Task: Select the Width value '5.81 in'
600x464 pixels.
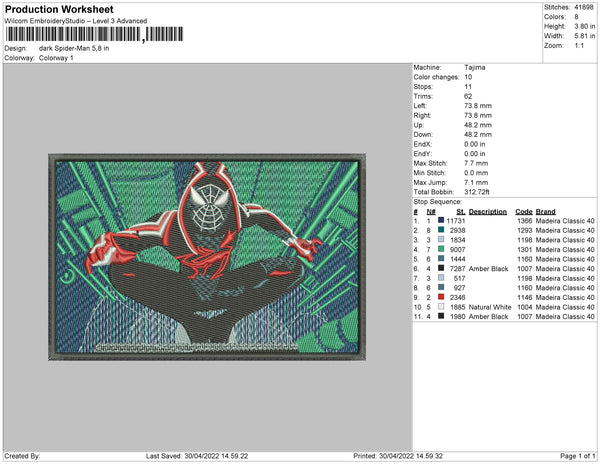Action: point(585,36)
